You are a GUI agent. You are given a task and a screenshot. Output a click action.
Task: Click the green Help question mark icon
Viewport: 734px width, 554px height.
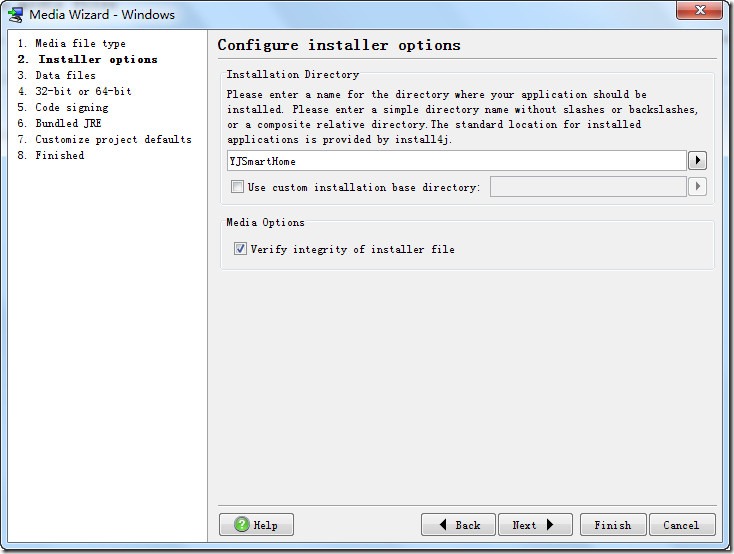242,525
